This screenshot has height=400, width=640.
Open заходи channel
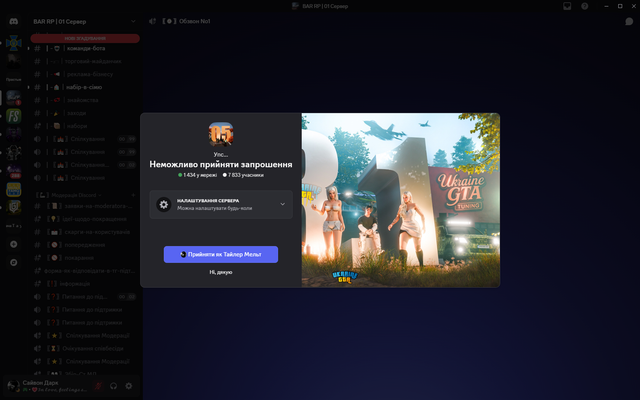pos(84,113)
